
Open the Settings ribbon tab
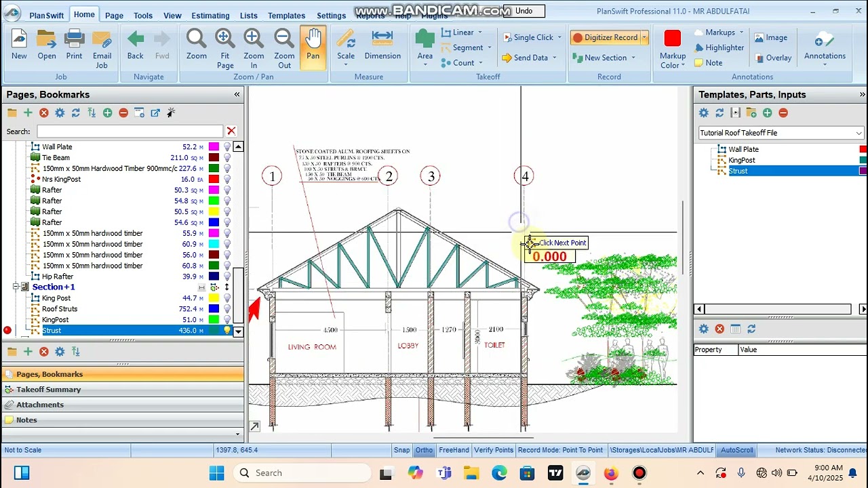(x=331, y=16)
